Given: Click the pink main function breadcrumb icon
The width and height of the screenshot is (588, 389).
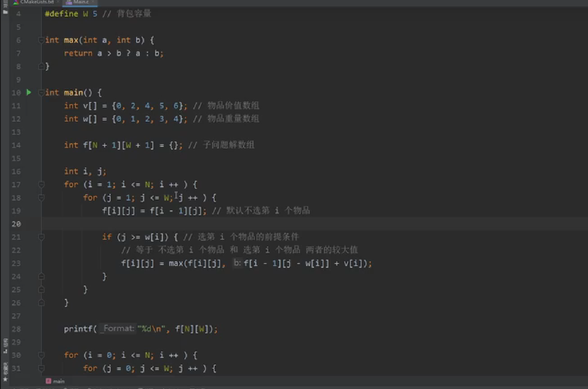Looking at the screenshot, I should click(x=48, y=381).
